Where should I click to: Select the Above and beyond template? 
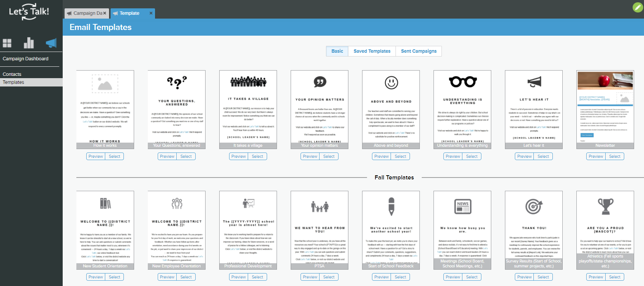400,156
